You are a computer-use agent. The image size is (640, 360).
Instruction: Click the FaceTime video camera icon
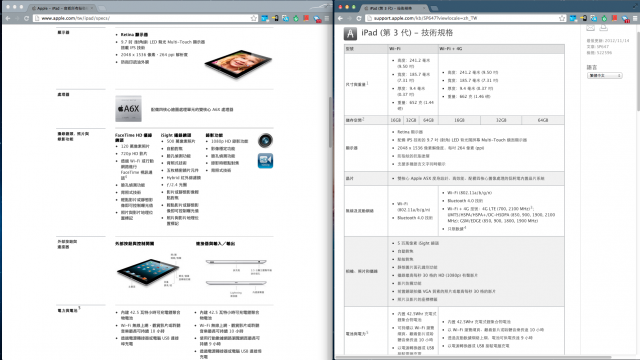click(265, 161)
